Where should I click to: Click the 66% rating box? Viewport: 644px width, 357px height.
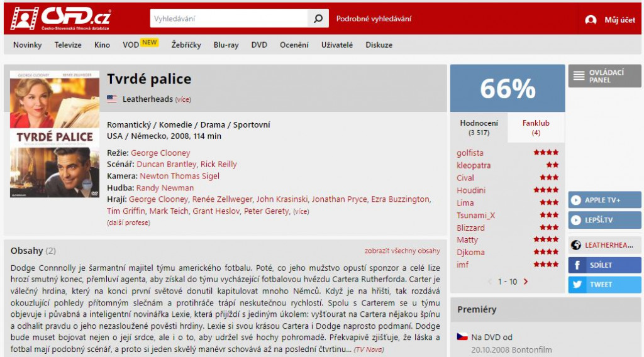508,88
